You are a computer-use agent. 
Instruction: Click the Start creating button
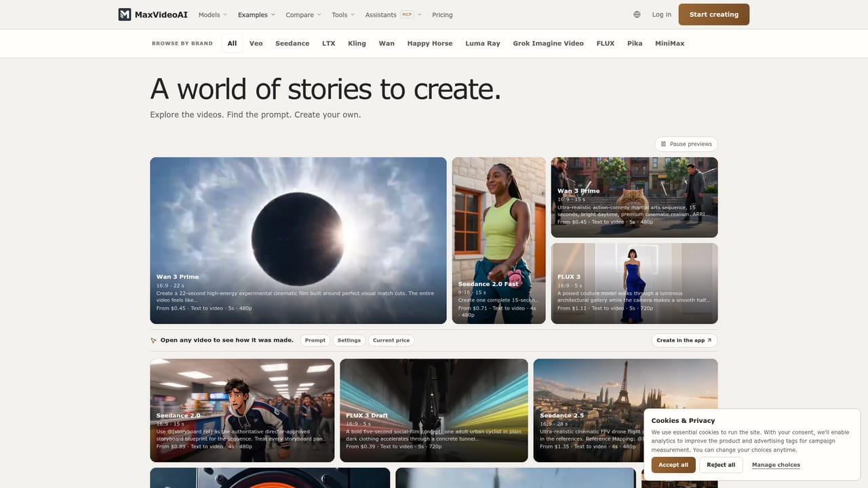tap(714, 14)
